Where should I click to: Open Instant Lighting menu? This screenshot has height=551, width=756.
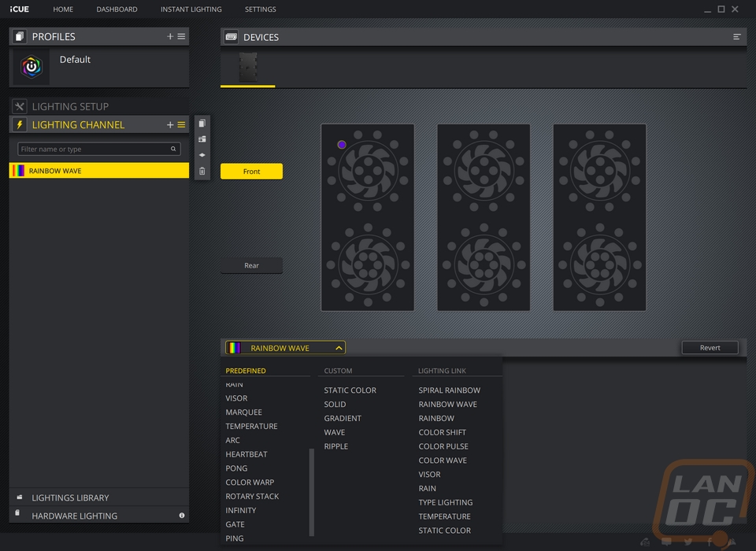point(191,9)
